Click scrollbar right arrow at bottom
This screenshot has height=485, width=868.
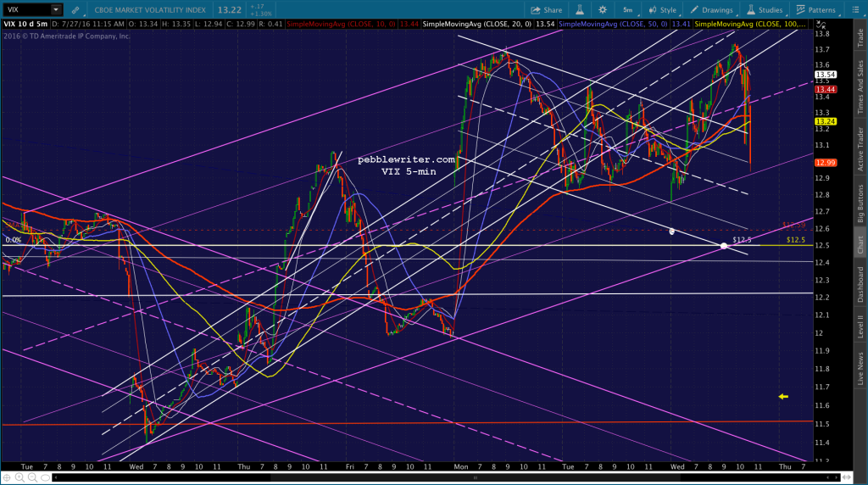coord(837,477)
